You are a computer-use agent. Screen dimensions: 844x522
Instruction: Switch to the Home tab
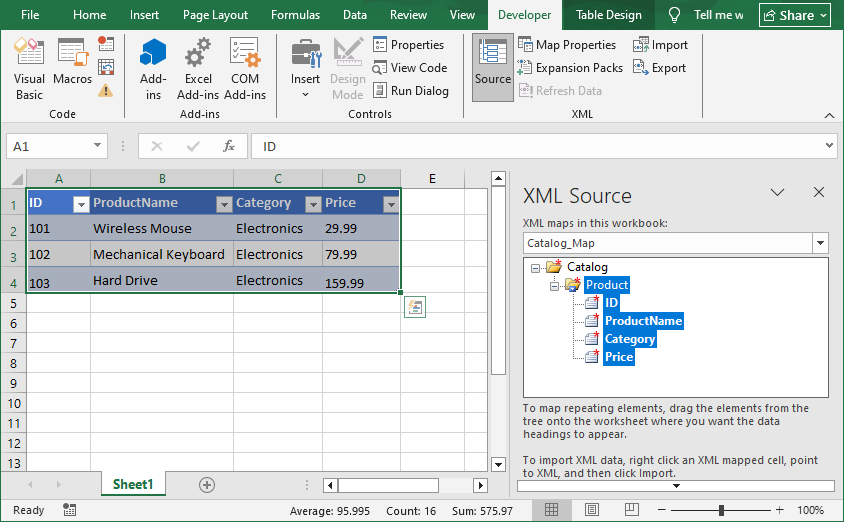tap(89, 15)
